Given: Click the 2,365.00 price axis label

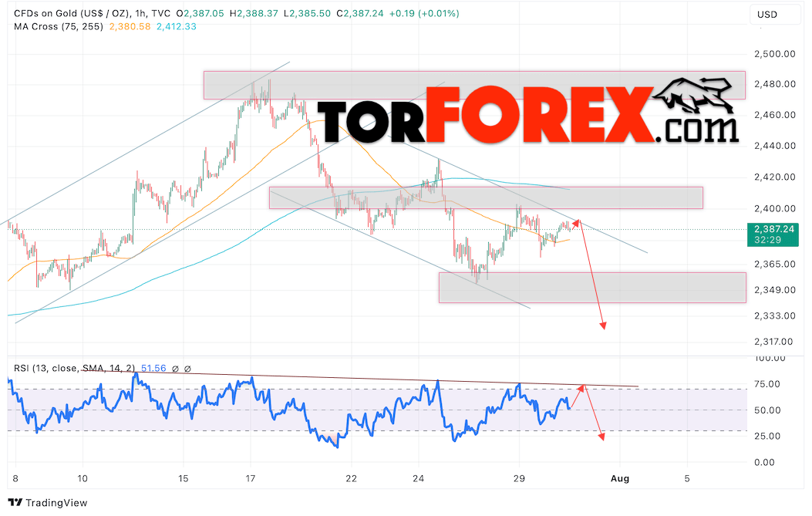Looking at the screenshot, I should tap(775, 265).
